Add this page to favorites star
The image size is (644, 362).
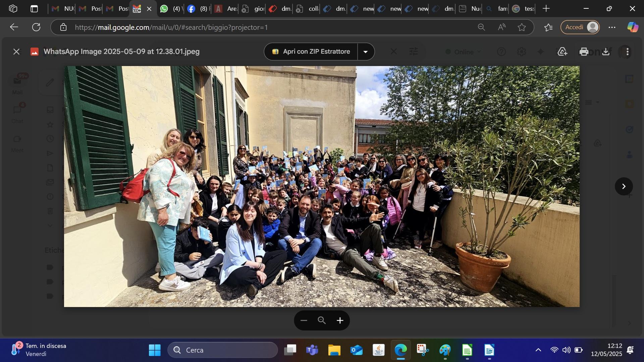522,27
